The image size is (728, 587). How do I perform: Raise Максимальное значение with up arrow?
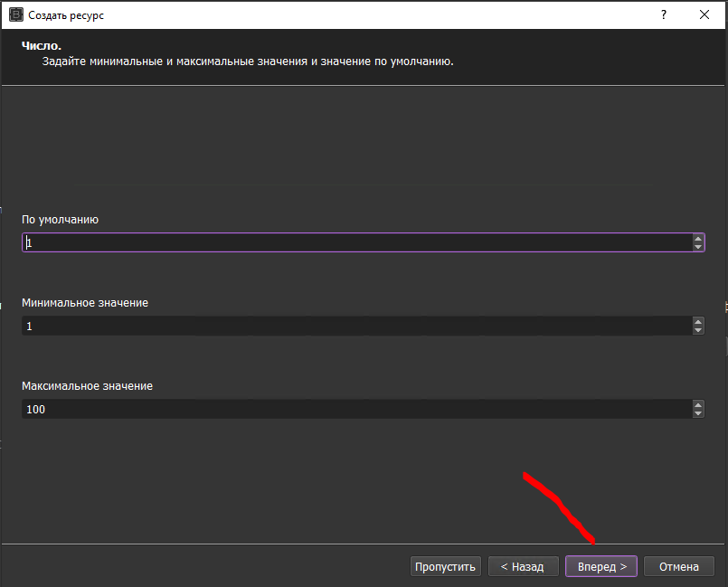[698, 405]
